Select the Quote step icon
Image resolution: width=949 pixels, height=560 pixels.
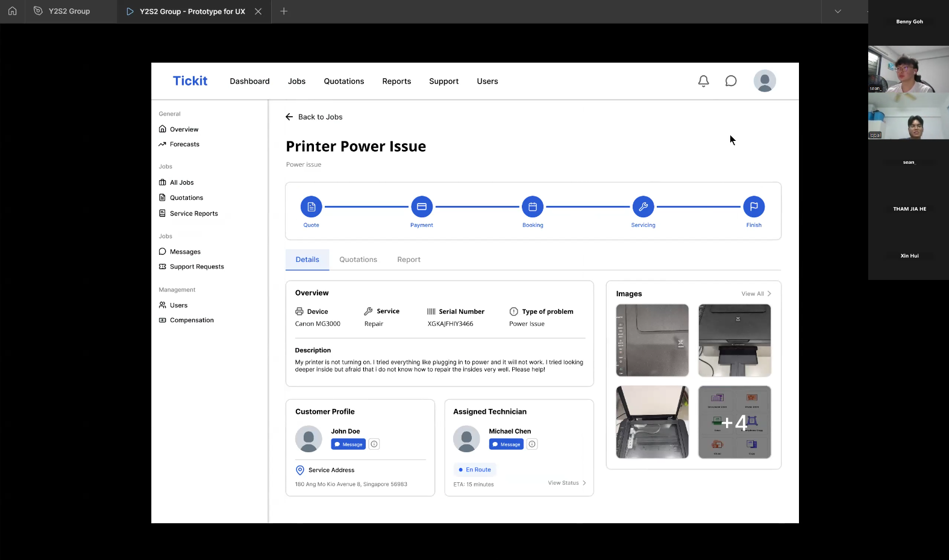click(311, 207)
